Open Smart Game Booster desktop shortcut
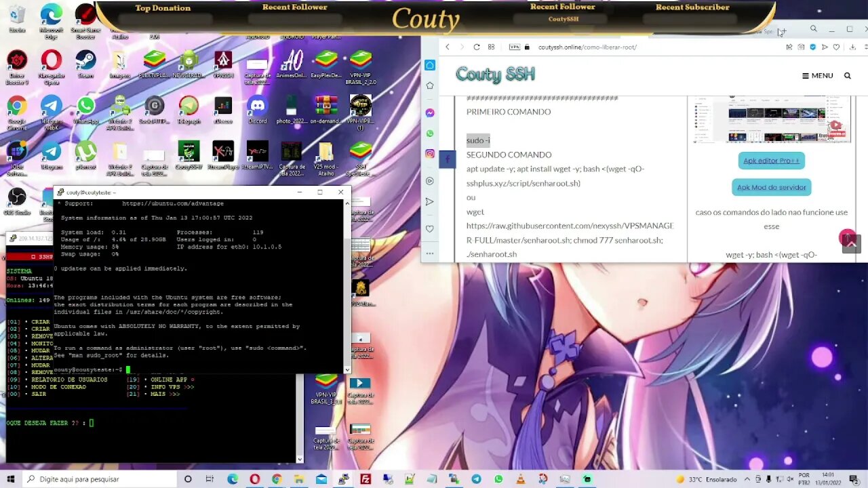The width and height of the screenshot is (868, 488). (85, 18)
